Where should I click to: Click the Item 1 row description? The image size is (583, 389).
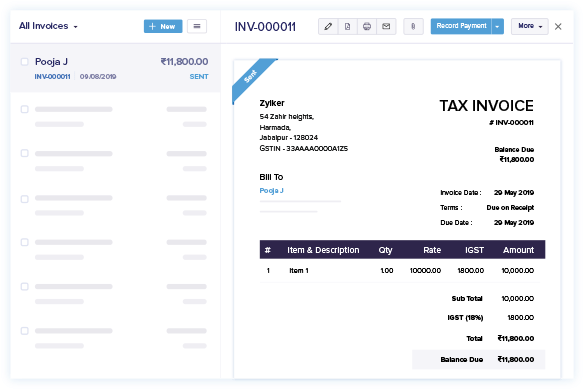coord(299,271)
